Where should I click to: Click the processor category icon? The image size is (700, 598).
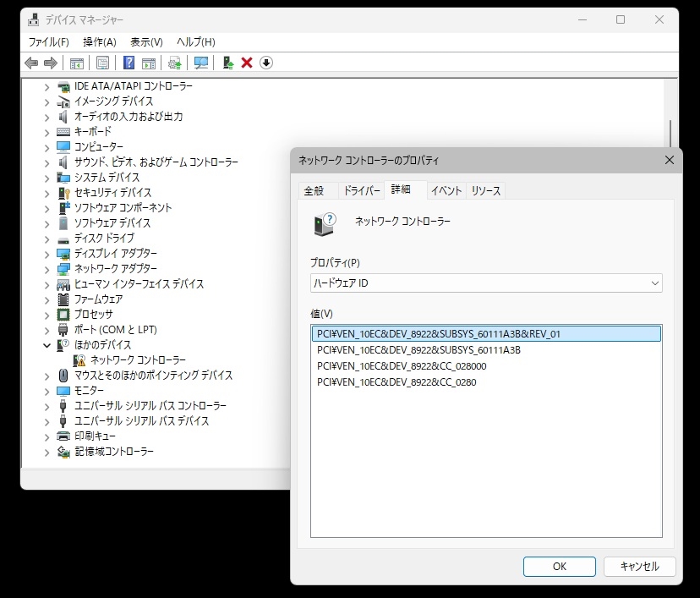coord(63,315)
